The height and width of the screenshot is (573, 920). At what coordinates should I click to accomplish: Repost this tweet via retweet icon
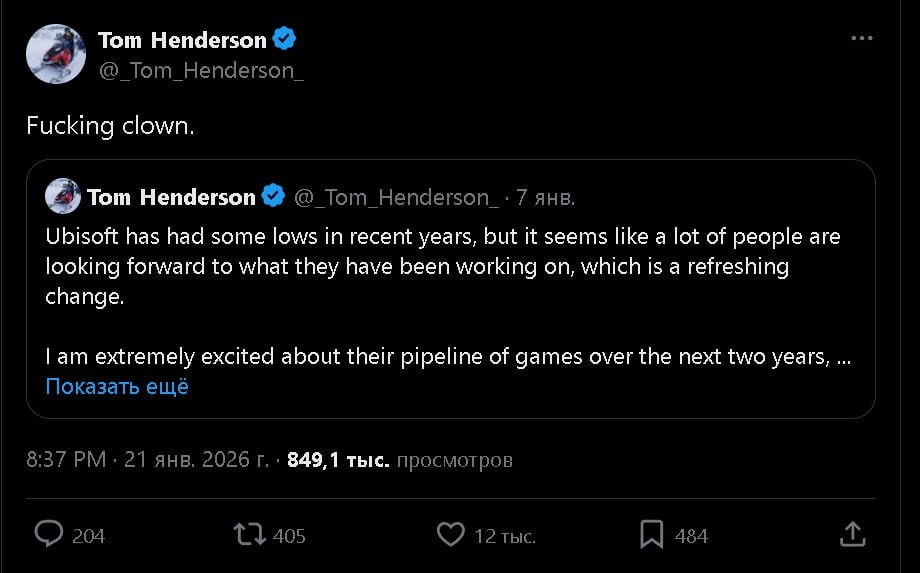pos(249,535)
